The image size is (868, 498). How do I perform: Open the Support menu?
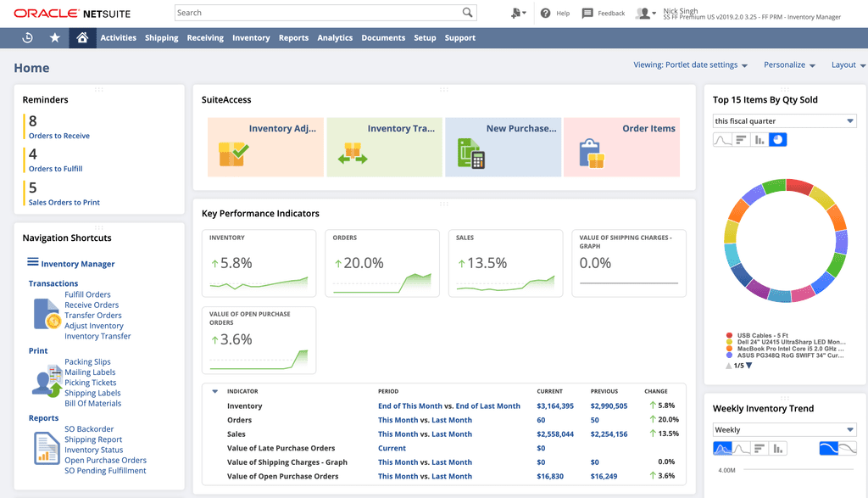coord(460,37)
